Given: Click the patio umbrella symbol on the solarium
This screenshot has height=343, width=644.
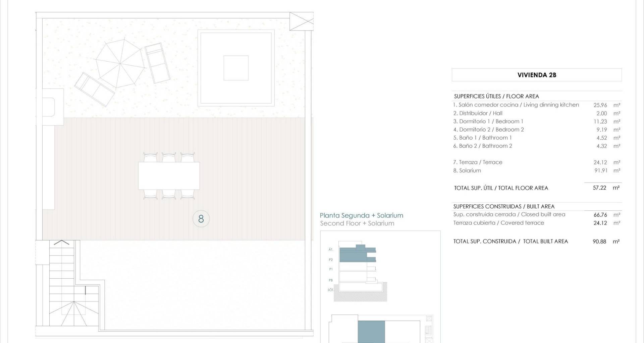Looking at the screenshot, I should (x=120, y=63).
